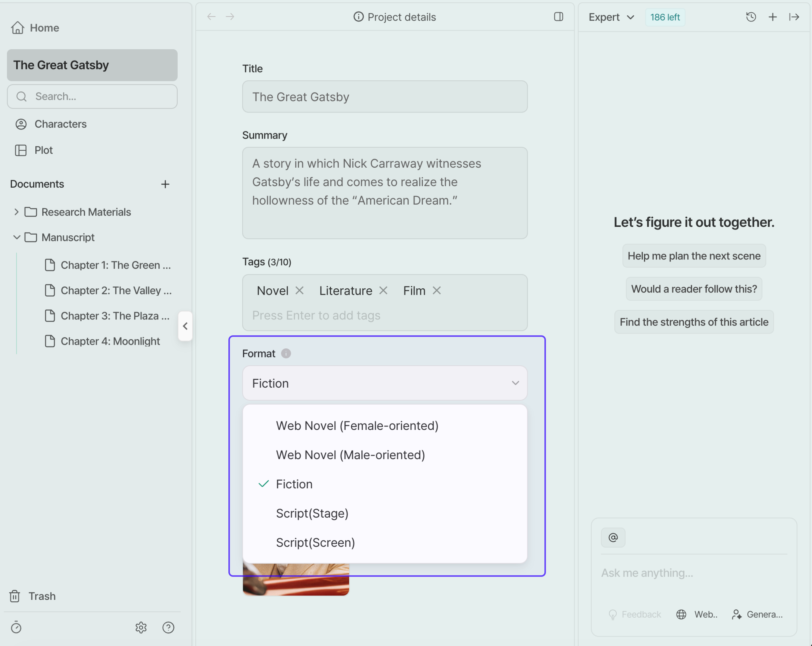Toggle the side panel layout icon
Viewport: 812px width, 646px height.
(x=559, y=17)
